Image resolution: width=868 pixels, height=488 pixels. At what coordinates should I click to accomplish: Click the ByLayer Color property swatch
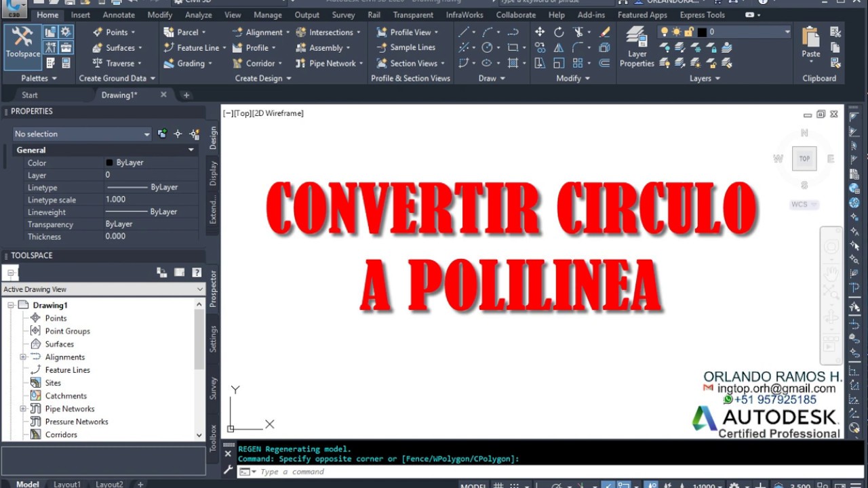tap(109, 163)
